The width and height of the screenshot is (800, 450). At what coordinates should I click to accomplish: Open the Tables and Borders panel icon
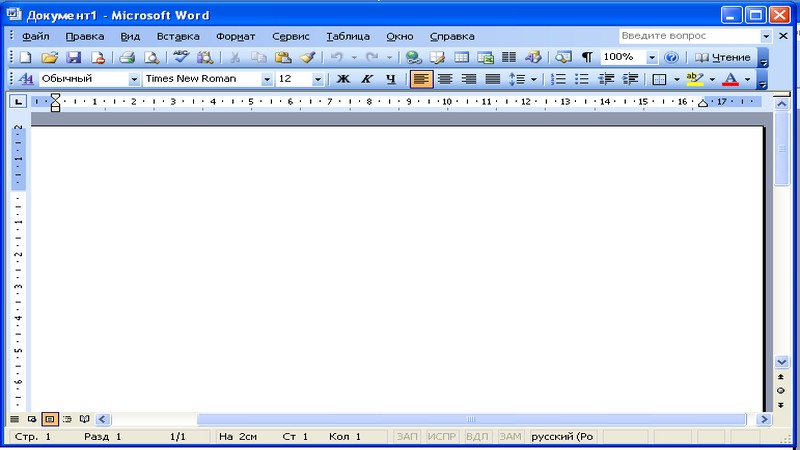[437, 57]
